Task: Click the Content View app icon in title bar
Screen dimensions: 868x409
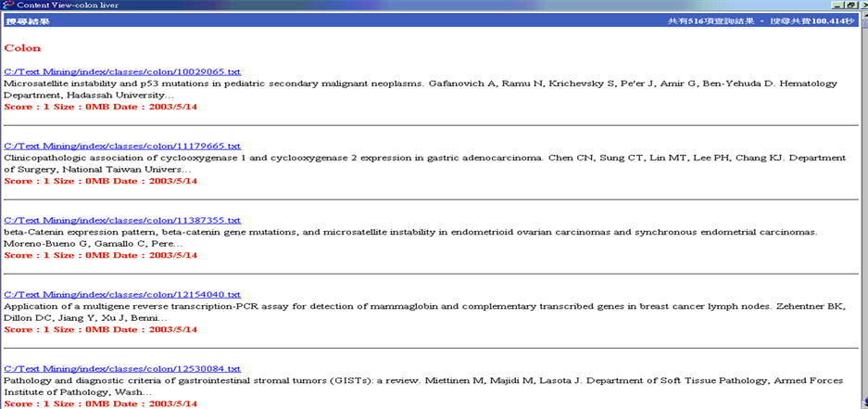Action: click(x=8, y=6)
